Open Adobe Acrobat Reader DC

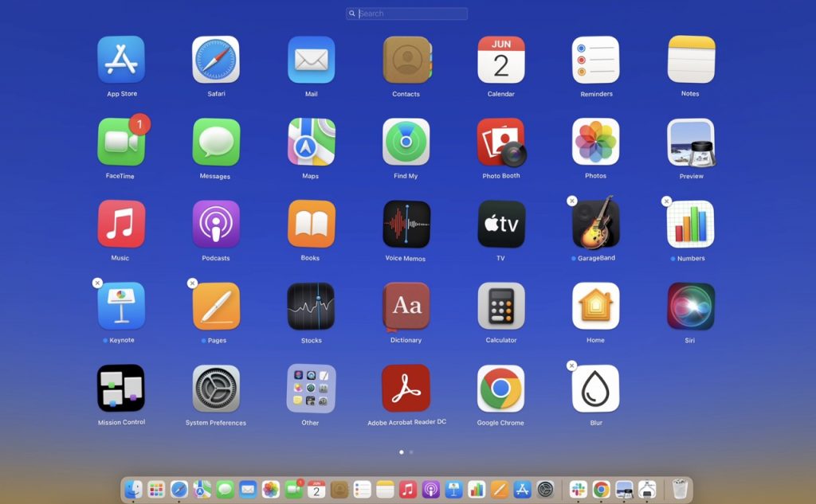406,388
